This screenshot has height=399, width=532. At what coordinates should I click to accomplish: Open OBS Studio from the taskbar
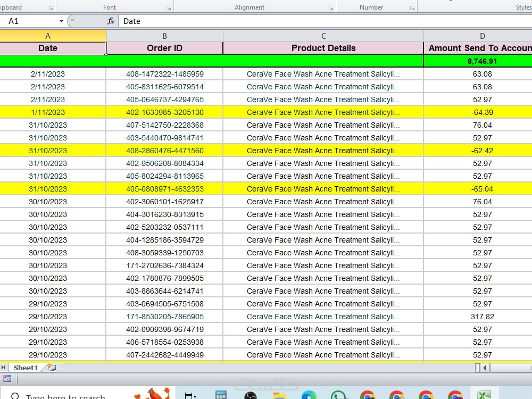251,395
